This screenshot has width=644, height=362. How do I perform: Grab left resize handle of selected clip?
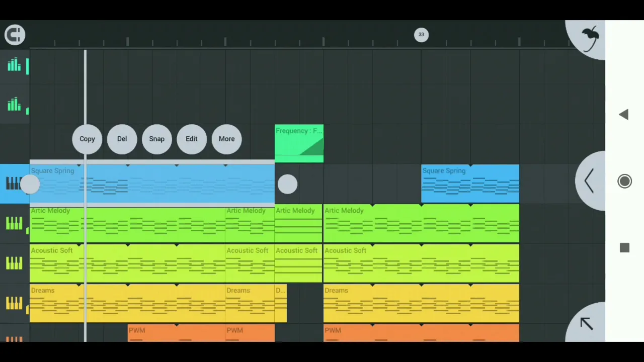coord(30,185)
